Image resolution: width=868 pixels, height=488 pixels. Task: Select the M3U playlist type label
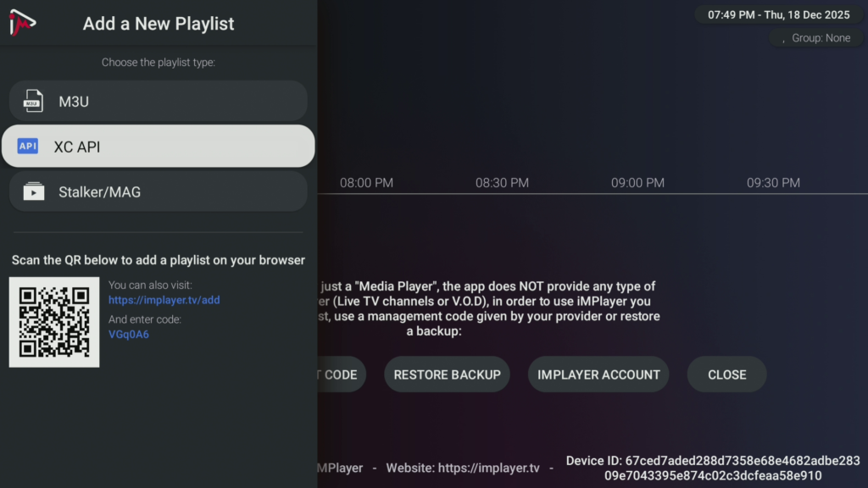[74, 102]
